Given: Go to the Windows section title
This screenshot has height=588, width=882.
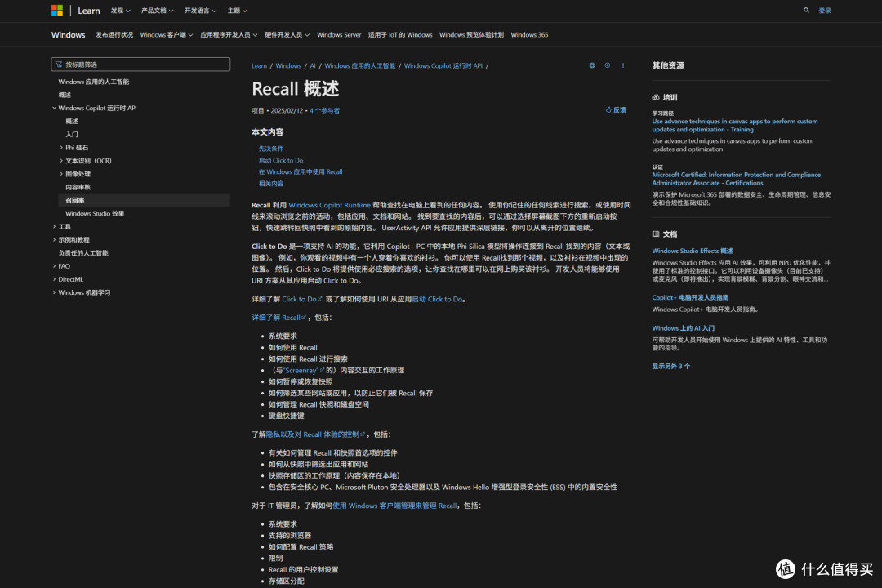Looking at the screenshot, I should pos(68,35).
